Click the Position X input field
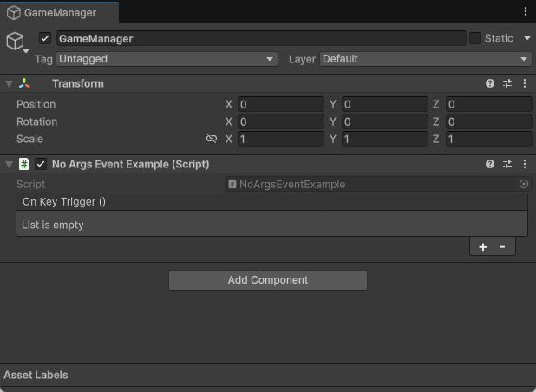Screen dimensions: 536x392 coord(280,104)
